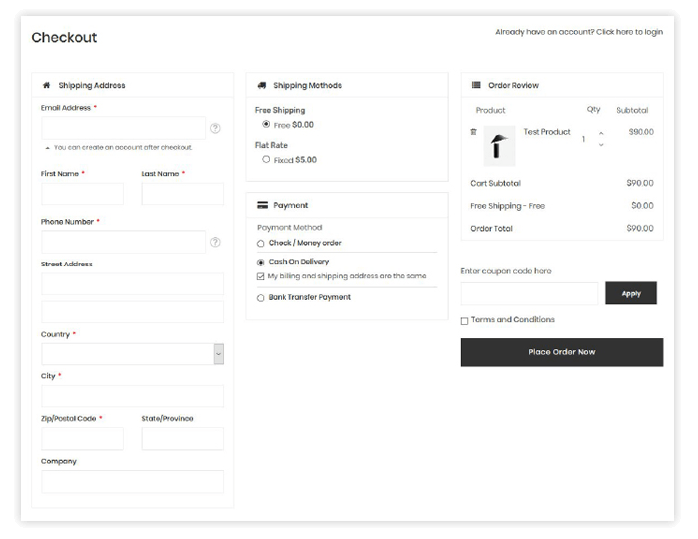This screenshot has width=698, height=539.
Task: Collapse the create account after checkout note arrow
Action: click(x=48, y=148)
